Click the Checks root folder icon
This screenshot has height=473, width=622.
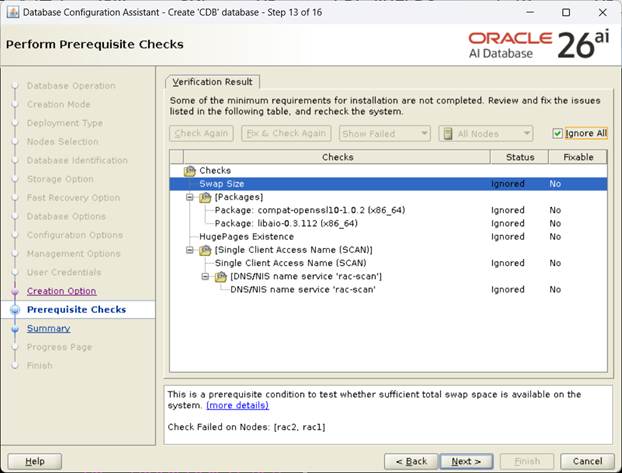coord(190,171)
